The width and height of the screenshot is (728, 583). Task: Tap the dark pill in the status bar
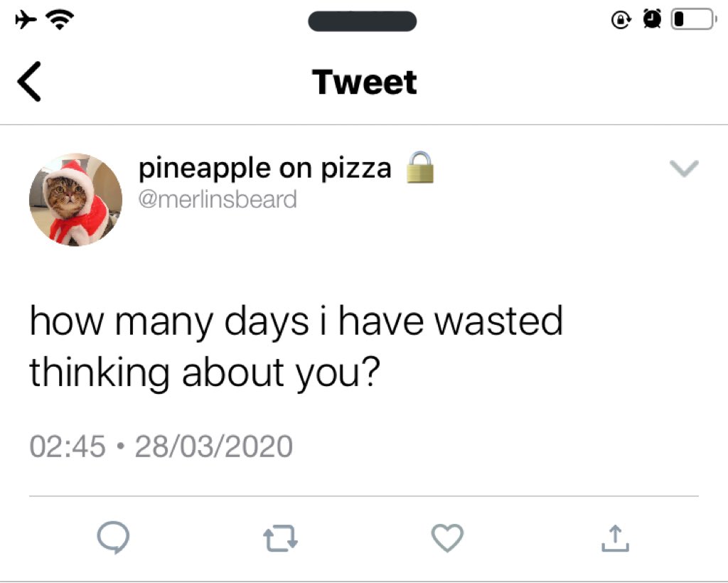[362, 21]
